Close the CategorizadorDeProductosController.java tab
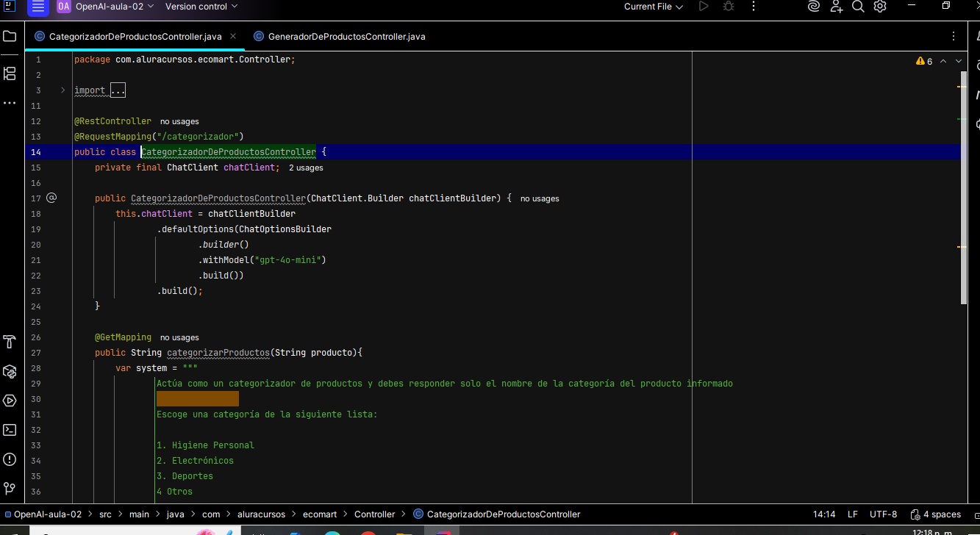Viewport: 980px width, 535px height. coord(233,36)
